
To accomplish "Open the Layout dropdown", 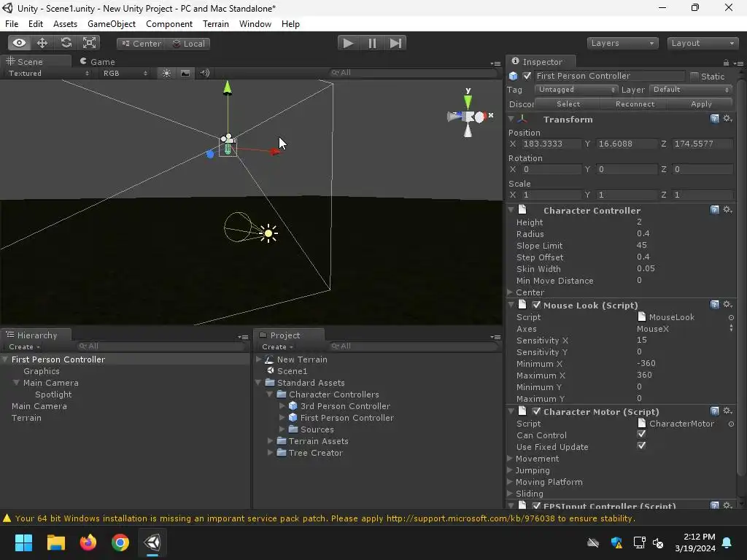I will coord(703,43).
